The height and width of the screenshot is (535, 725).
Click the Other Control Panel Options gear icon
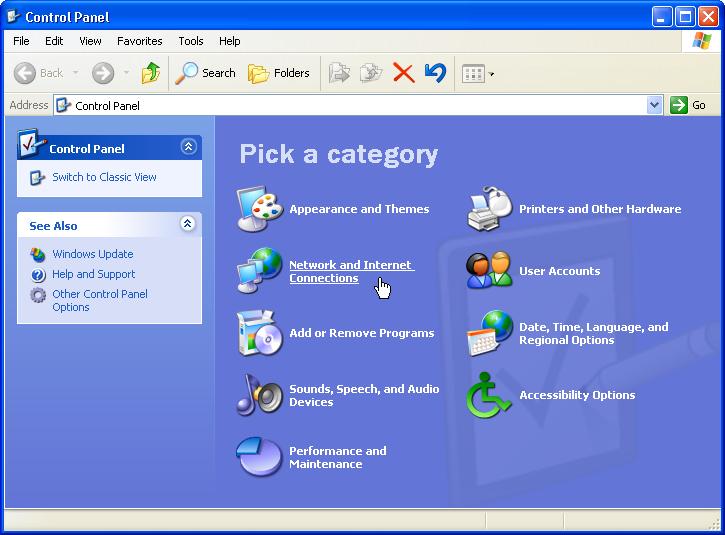(38, 295)
